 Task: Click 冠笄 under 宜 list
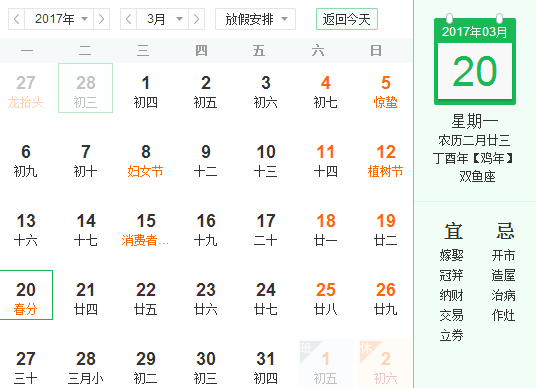tap(452, 275)
